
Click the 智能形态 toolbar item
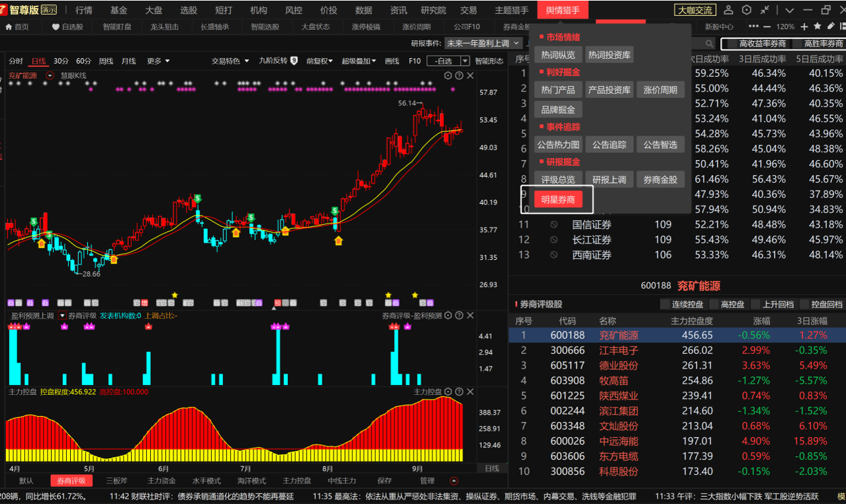point(489,61)
